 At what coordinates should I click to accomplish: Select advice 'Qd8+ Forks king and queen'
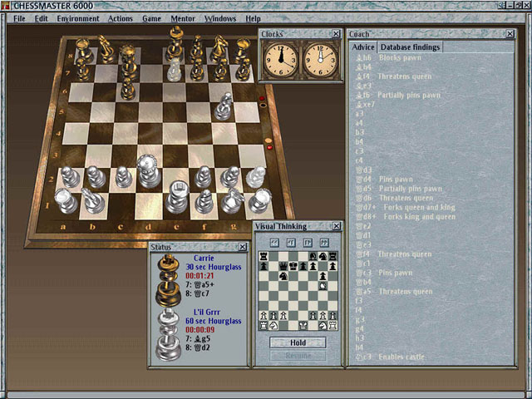coord(405,216)
